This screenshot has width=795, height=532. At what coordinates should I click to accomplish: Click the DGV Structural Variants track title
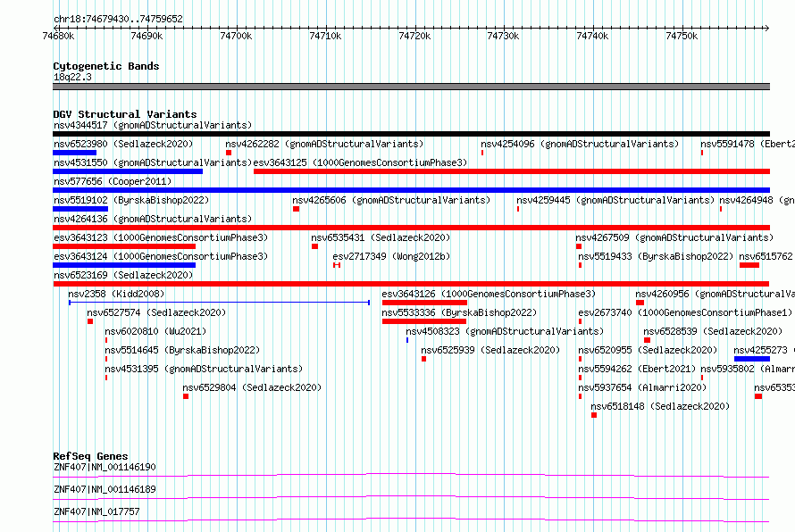click(x=125, y=114)
